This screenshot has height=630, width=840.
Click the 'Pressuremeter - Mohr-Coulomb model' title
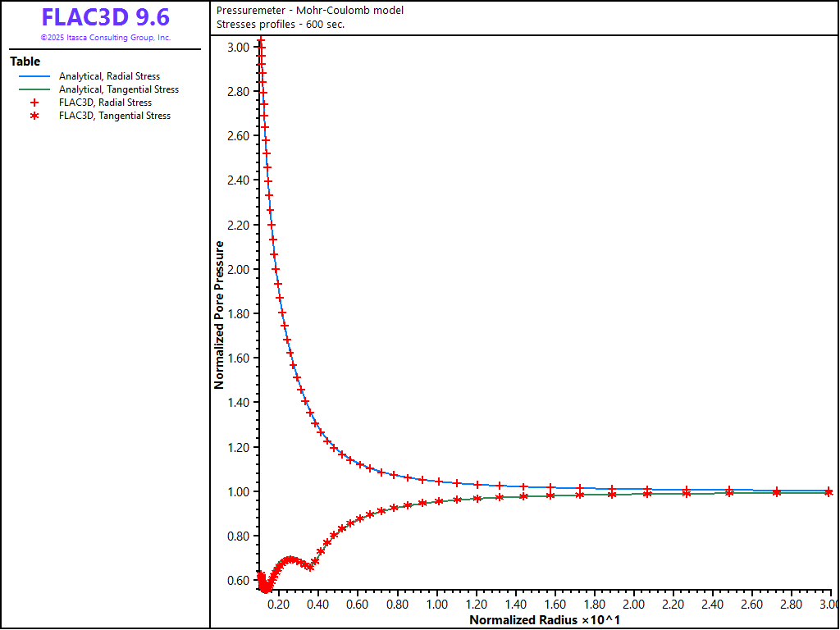tap(310, 11)
